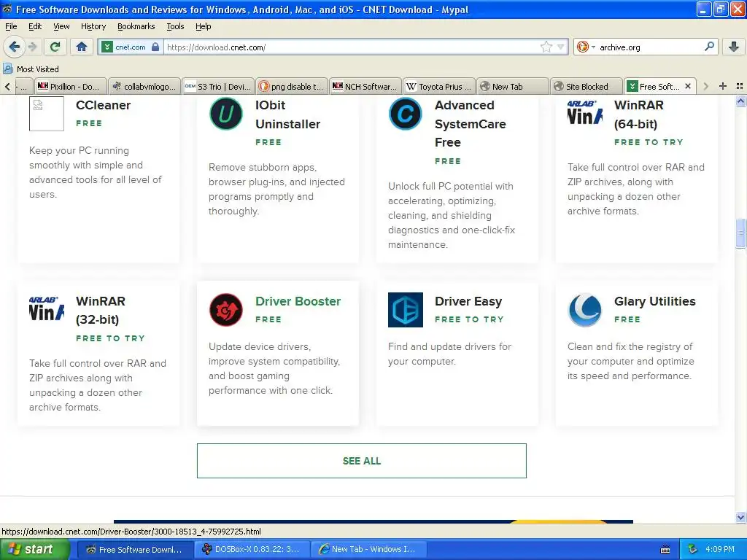The height and width of the screenshot is (560, 747).
Task: Open the list all tabs grid icon
Action: 740,86
